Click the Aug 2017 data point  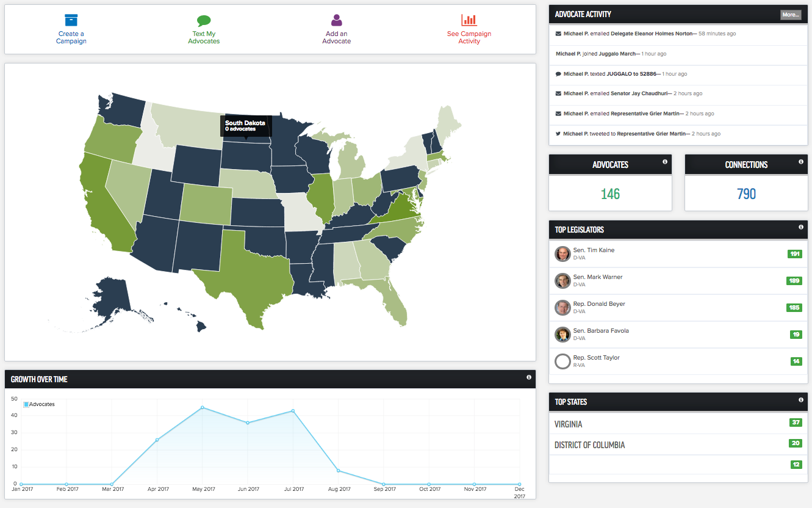click(x=338, y=471)
